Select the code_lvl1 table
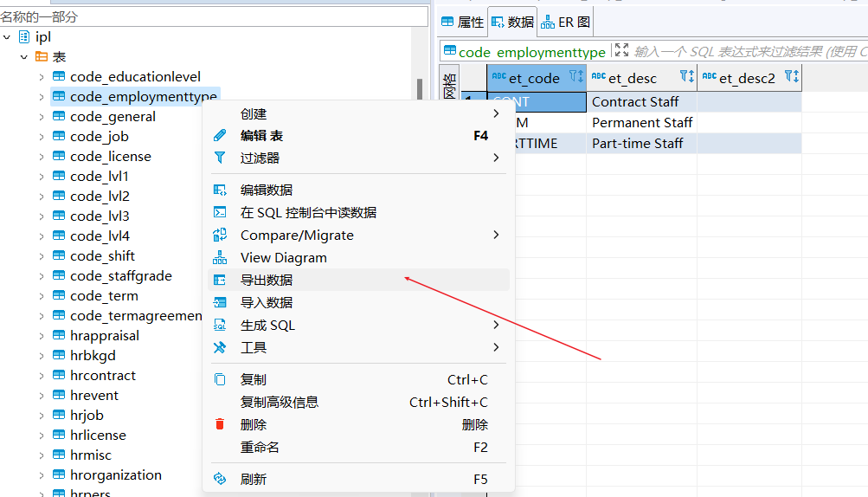Image resolution: width=868 pixels, height=497 pixels. tap(100, 176)
